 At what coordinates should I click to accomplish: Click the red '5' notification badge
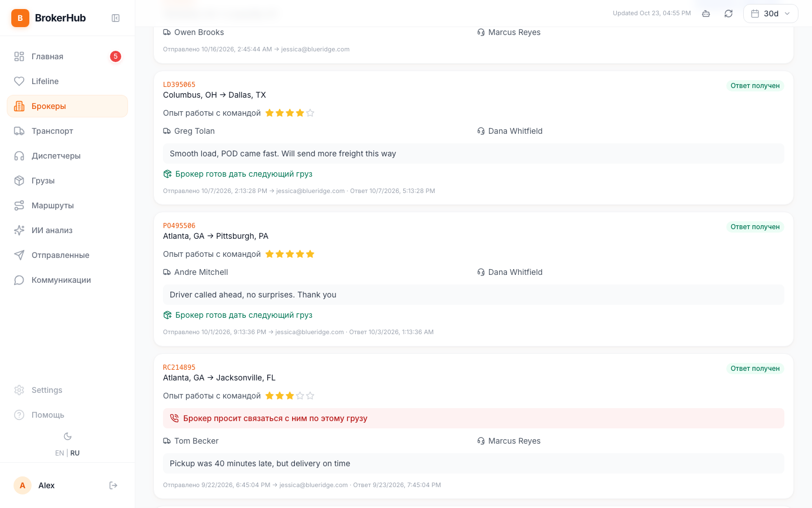tap(116, 56)
